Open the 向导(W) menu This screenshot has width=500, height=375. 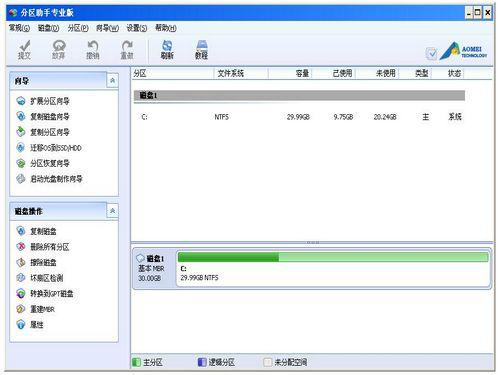click(107, 28)
